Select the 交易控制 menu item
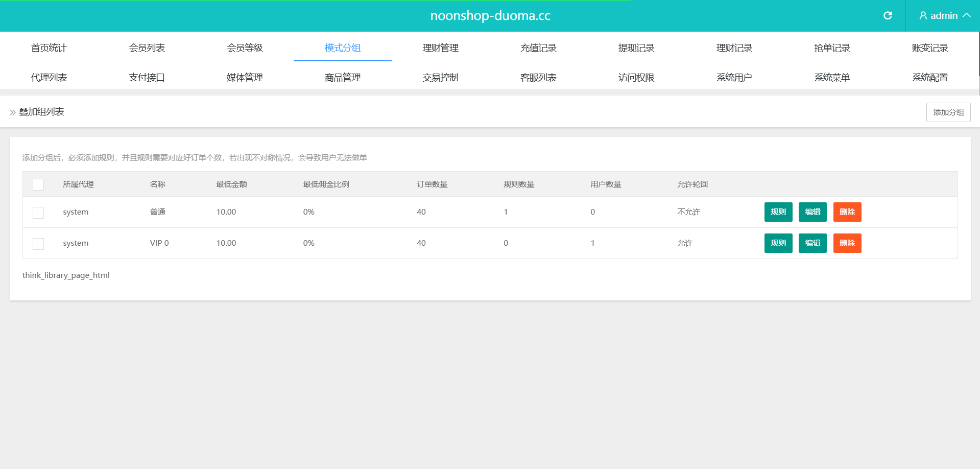 [440, 78]
